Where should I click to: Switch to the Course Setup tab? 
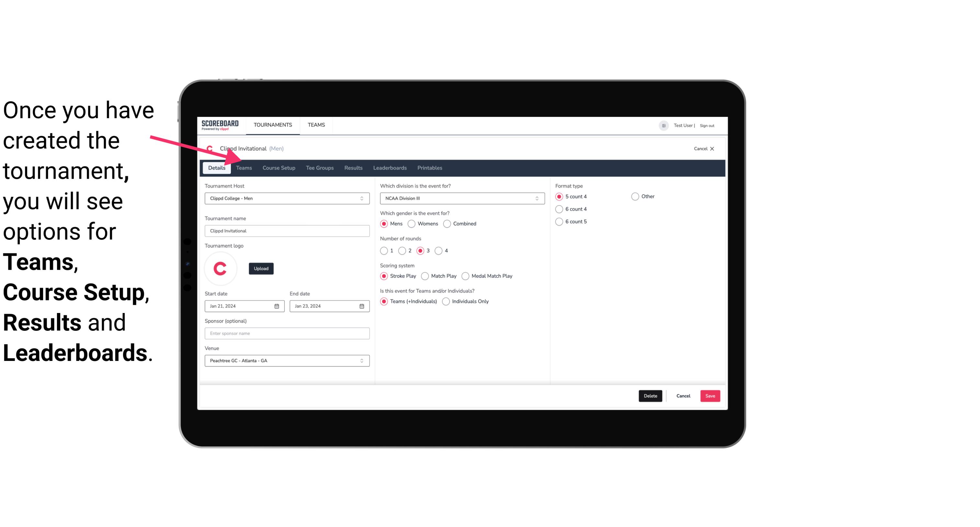point(279,167)
